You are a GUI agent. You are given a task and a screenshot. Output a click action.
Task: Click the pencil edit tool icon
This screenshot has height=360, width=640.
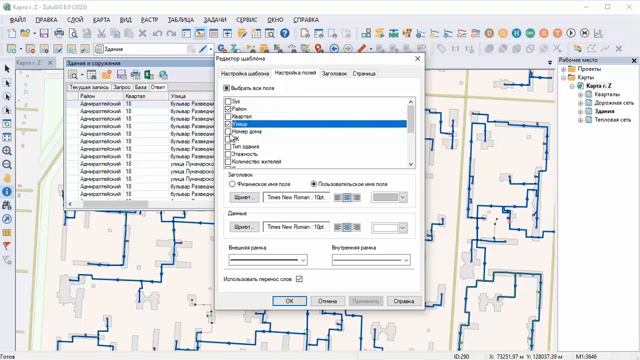click(203, 49)
